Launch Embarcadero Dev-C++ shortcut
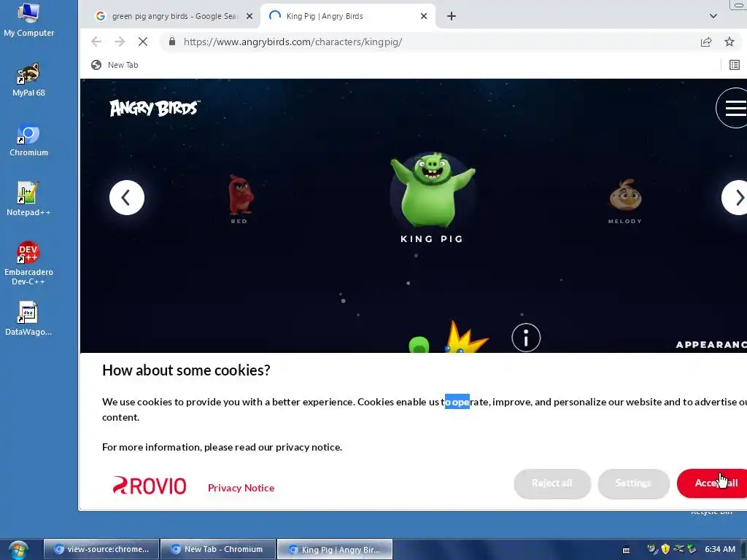Viewport: 747px width, 560px height. click(x=28, y=263)
